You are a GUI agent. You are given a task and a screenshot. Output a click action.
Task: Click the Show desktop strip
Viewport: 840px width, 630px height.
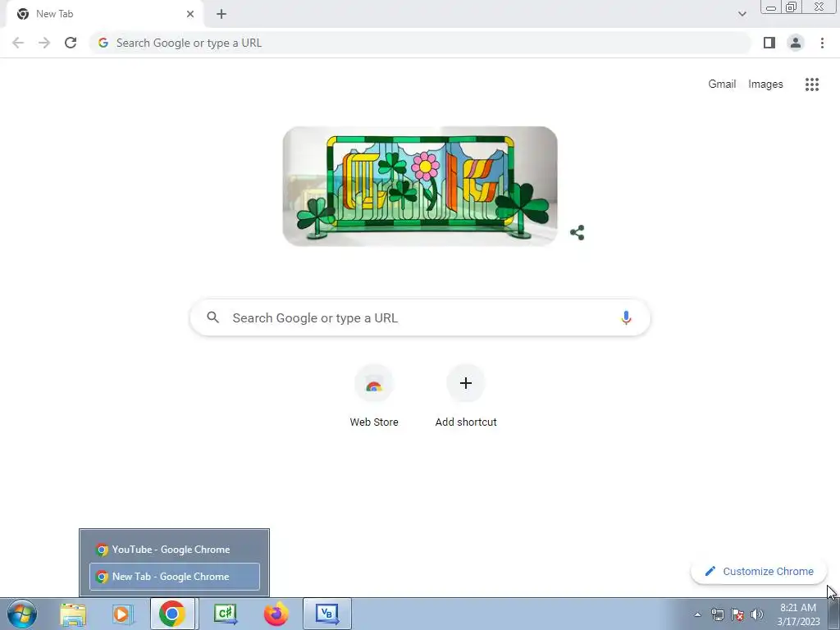pos(834,614)
